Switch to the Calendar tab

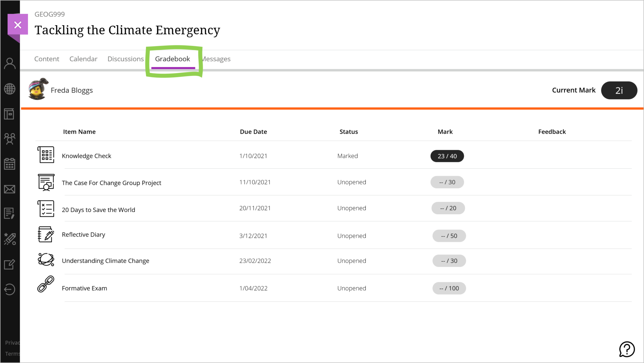(x=83, y=59)
